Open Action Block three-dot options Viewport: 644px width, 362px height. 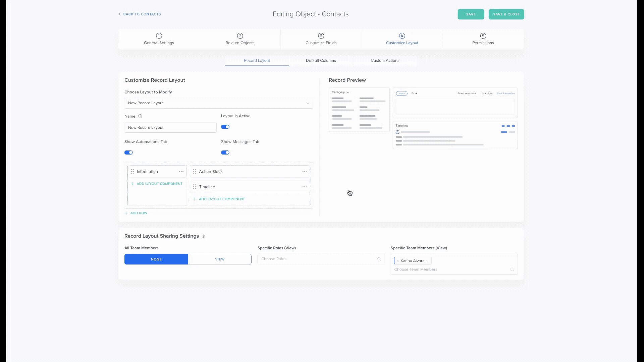point(304,172)
